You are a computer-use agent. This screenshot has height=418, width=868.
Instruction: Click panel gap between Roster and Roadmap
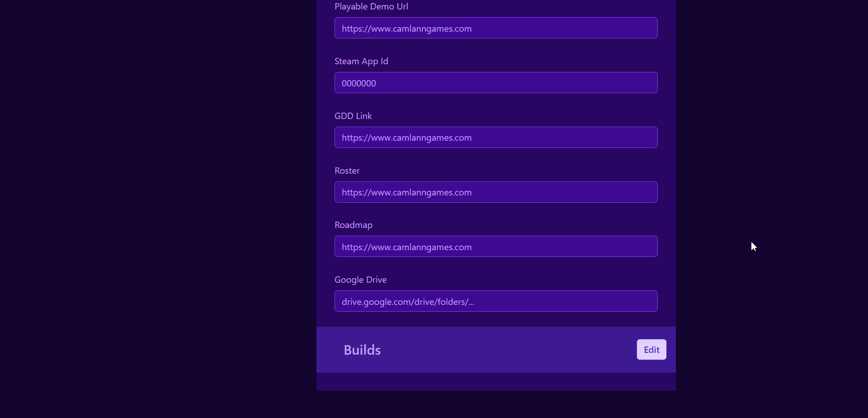coord(495,213)
